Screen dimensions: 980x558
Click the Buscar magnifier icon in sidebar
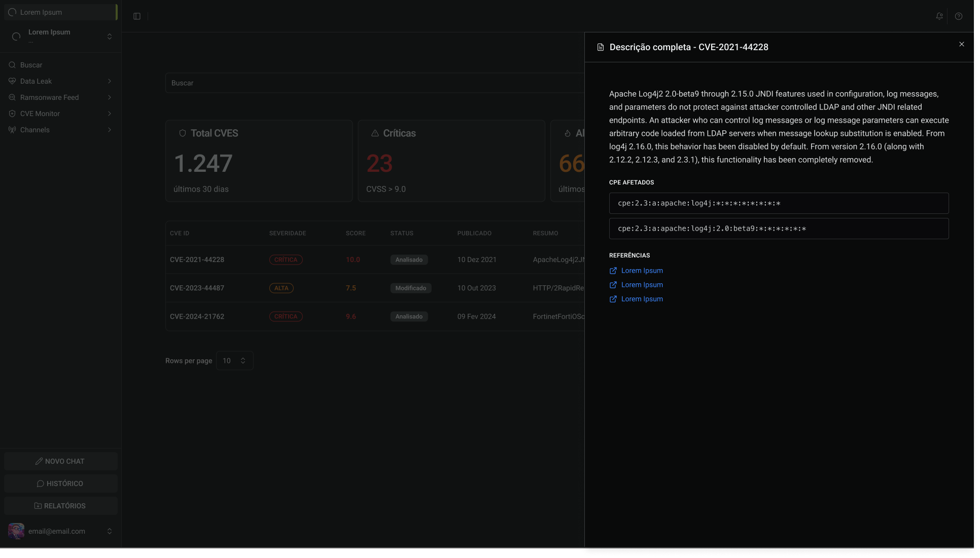point(12,65)
